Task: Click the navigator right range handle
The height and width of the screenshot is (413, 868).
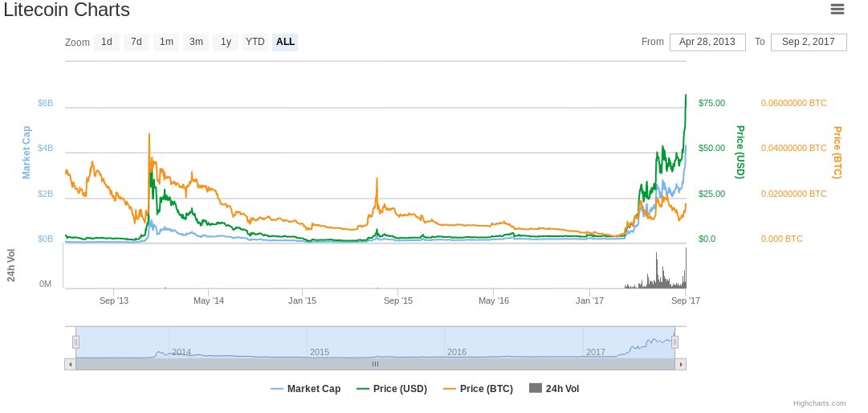Action: 674,342
